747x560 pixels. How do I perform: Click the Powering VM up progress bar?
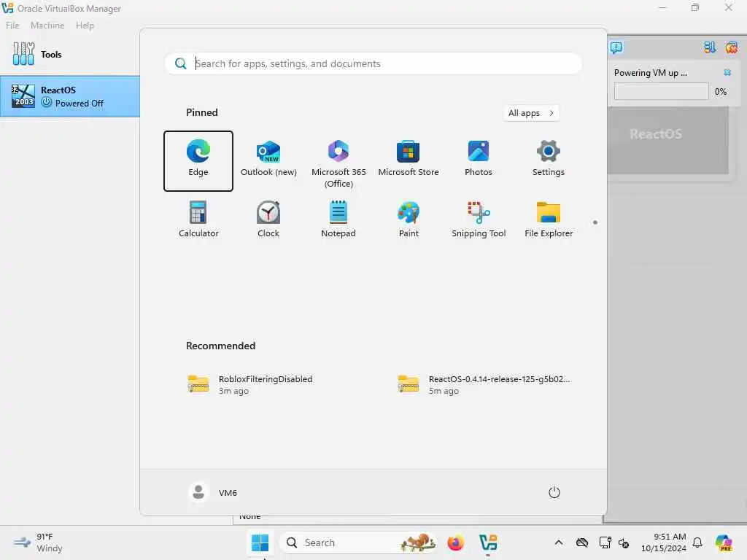(x=661, y=91)
